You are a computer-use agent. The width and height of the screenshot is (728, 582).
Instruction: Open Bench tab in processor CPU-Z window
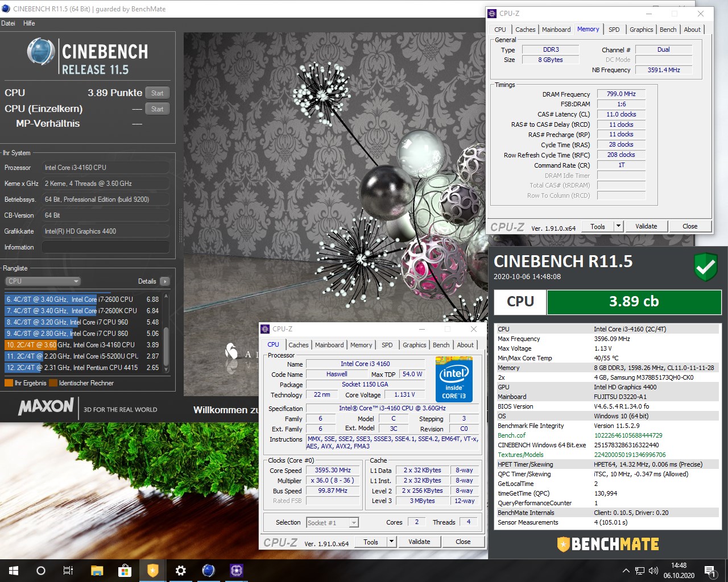(441, 345)
